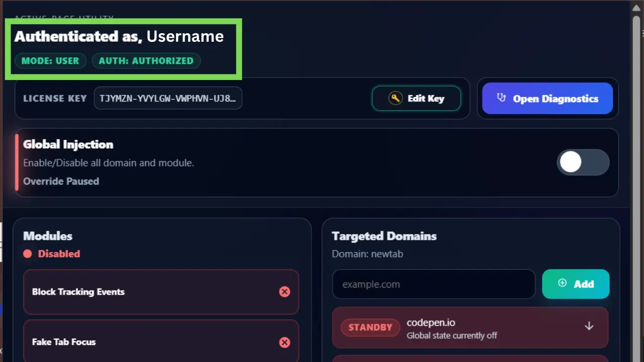Image resolution: width=644 pixels, height=362 pixels.
Task: Click the Authenticated as, Username heading
Action: tap(119, 36)
